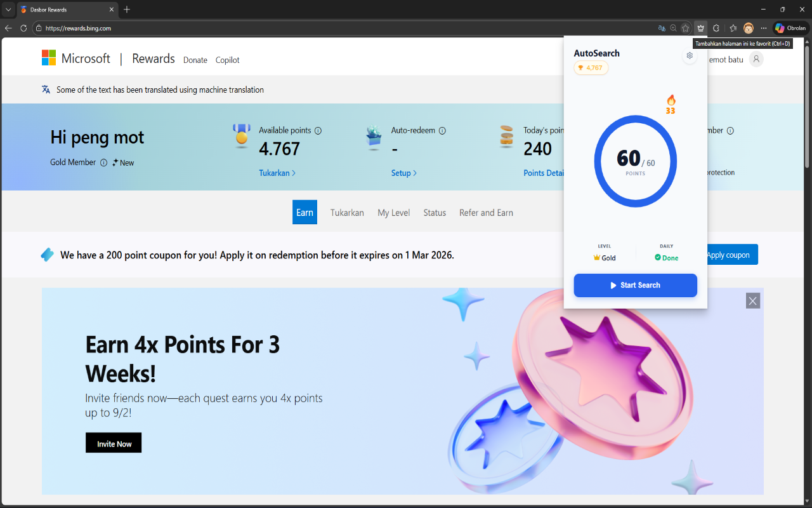Click the New sparkle link beside Gold Member

pos(123,163)
